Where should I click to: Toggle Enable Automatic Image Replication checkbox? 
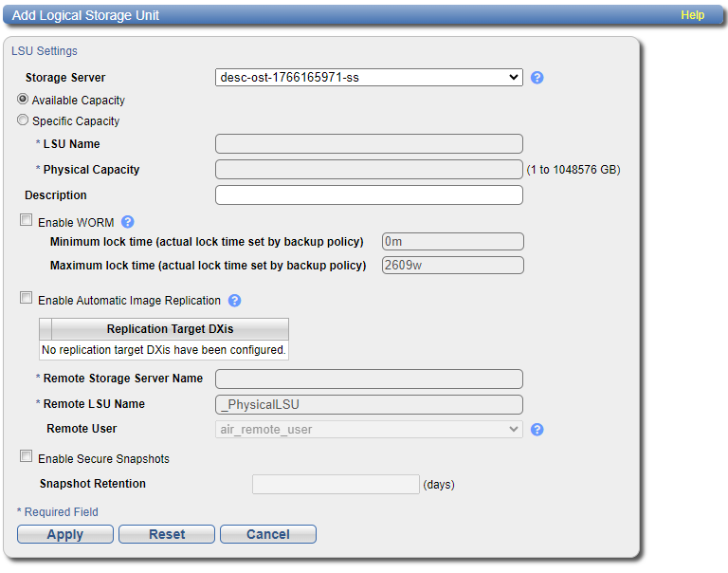click(27, 299)
